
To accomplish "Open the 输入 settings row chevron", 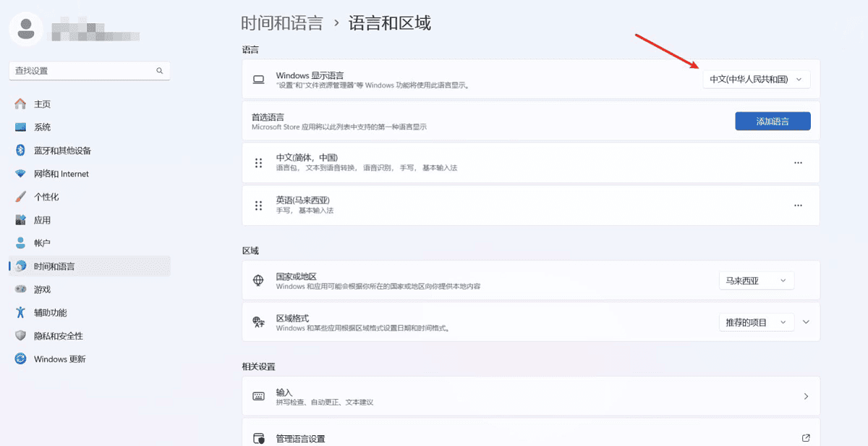I will [x=806, y=397].
